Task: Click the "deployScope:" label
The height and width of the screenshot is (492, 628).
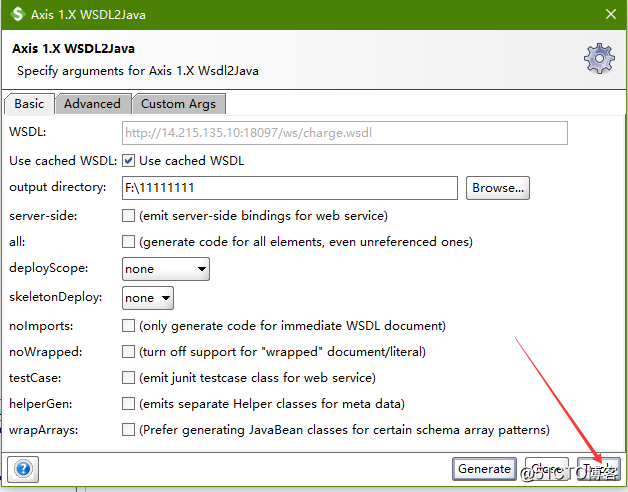Action: pyautogui.click(x=48, y=268)
